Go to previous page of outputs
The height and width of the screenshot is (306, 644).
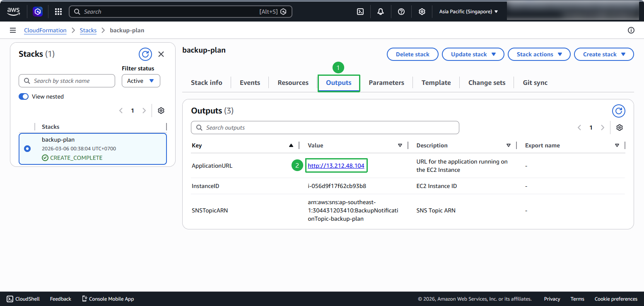point(579,128)
